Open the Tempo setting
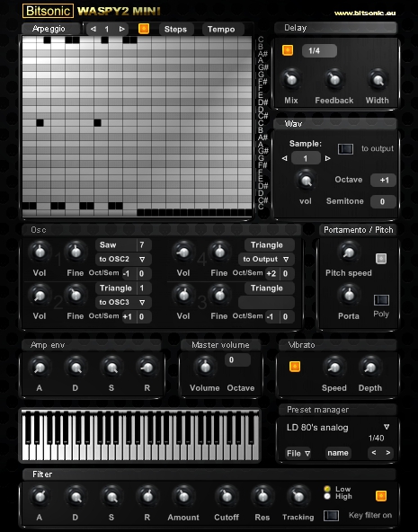This screenshot has height=532, width=418. tap(221, 29)
